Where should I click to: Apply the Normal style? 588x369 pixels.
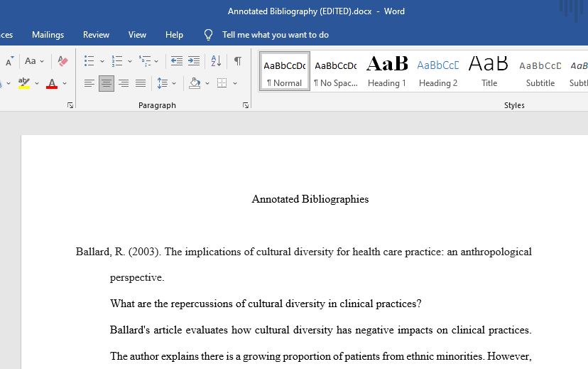(x=284, y=72)
